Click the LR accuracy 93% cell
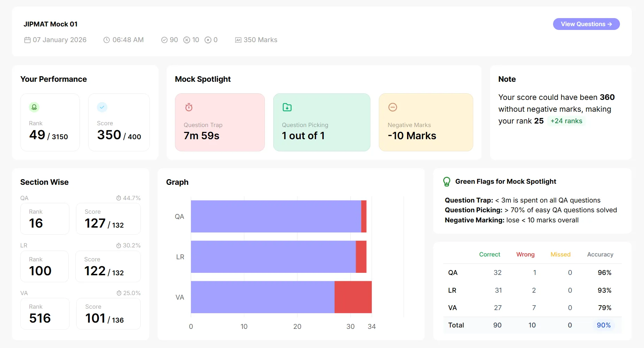 [x=605, y=290]
